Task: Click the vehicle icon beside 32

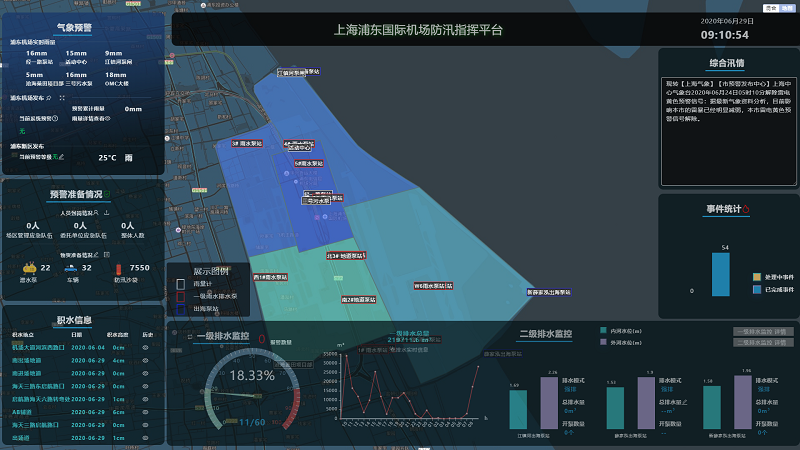Action: 72,268
